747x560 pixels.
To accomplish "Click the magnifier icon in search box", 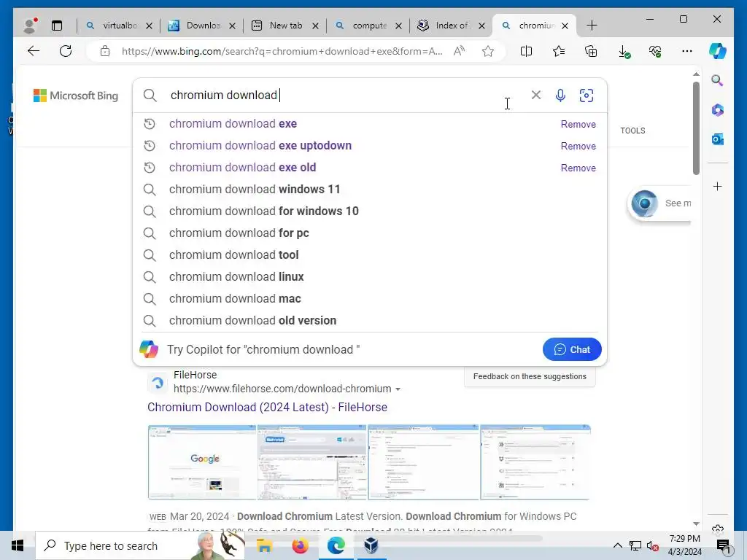I will point(150,96).
